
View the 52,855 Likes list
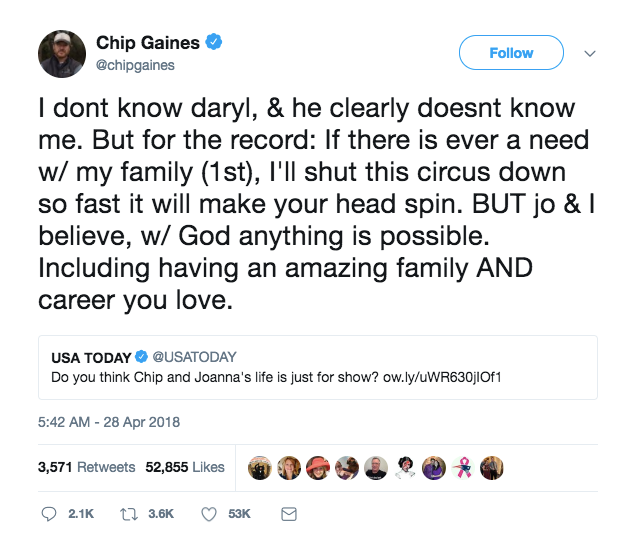pos(185,467)
